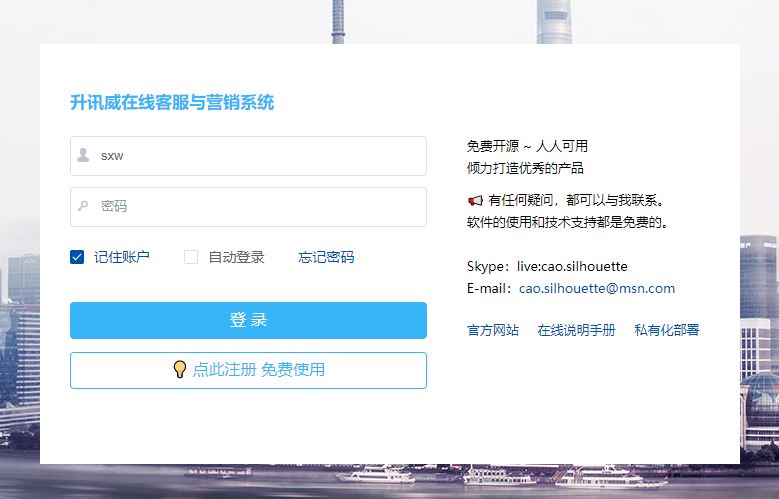Open the 私有化部署 link
The image size is (779, 499).
[x=667, y=330]
